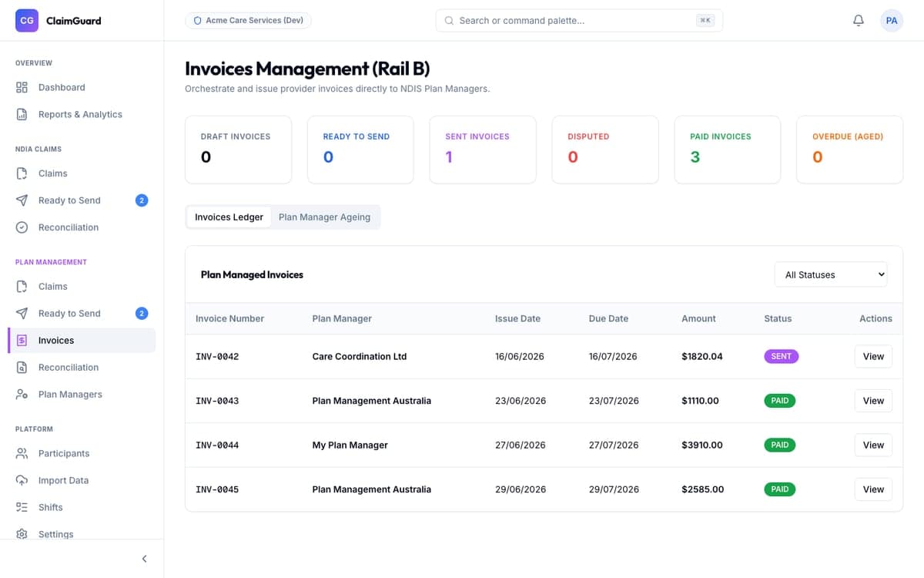Click the Import Data upload icon

[22, 480]
